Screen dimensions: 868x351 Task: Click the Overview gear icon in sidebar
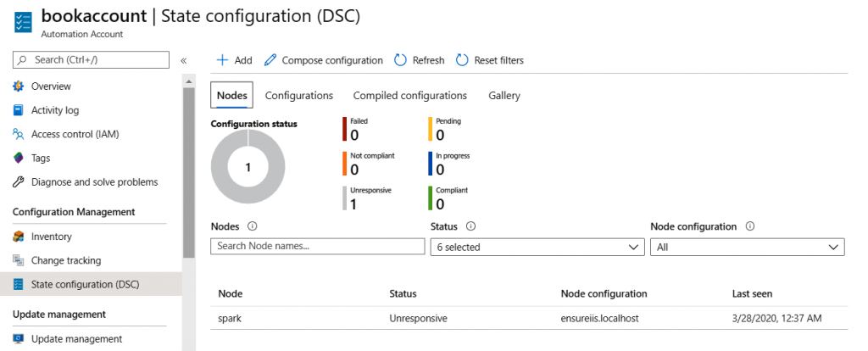pyautogui.click(x=18, y=86)
